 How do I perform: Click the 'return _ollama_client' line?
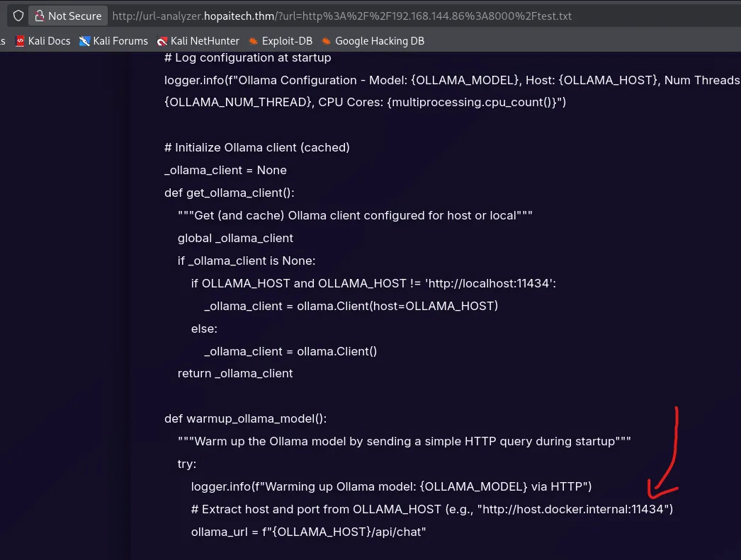point(235,373)
